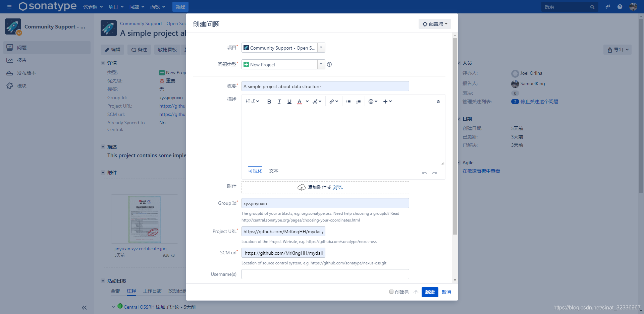Click the issue type help question icon
This screenshot has height=314, width=644.
[x=329, y=65]
